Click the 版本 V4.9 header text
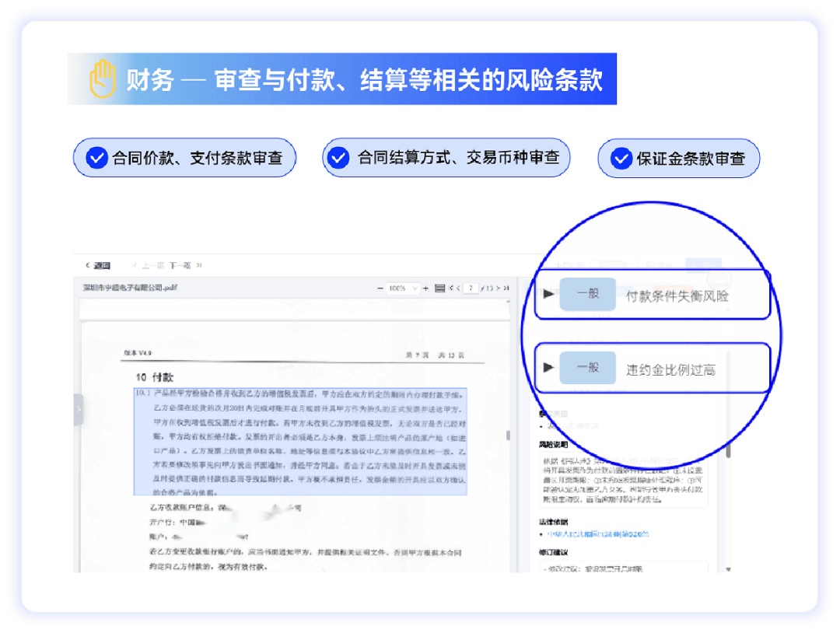 point(138,353)
